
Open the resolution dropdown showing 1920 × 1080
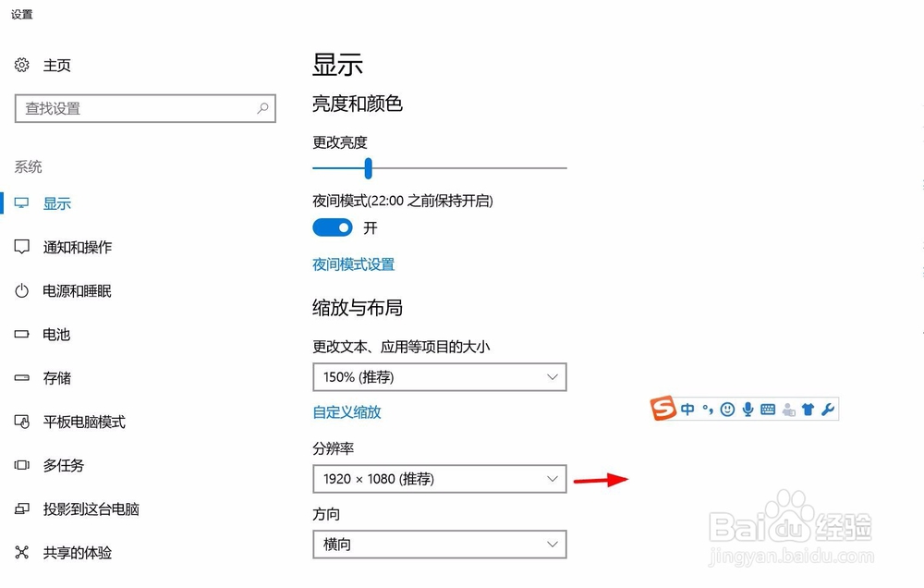tap(439, 479)
